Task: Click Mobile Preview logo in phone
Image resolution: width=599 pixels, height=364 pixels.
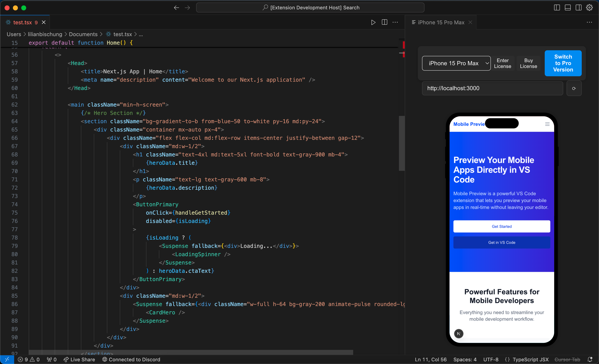Action: click(x=469, y=124)
